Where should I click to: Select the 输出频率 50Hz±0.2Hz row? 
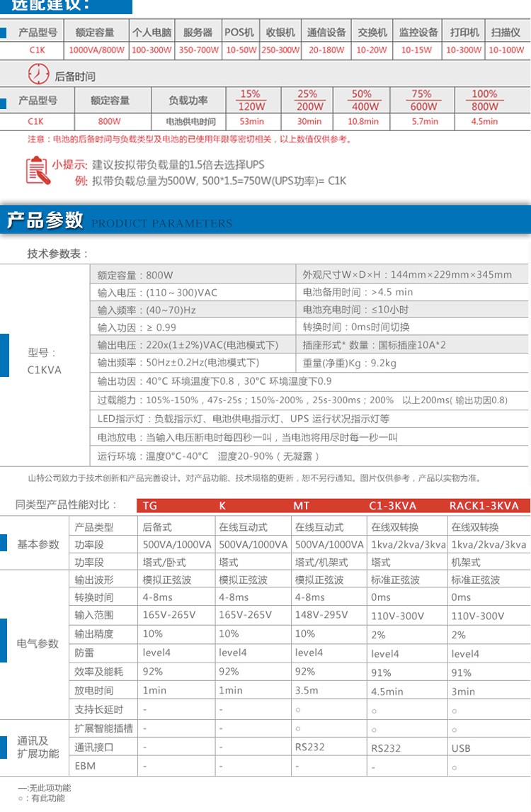(x=193, y=363)
